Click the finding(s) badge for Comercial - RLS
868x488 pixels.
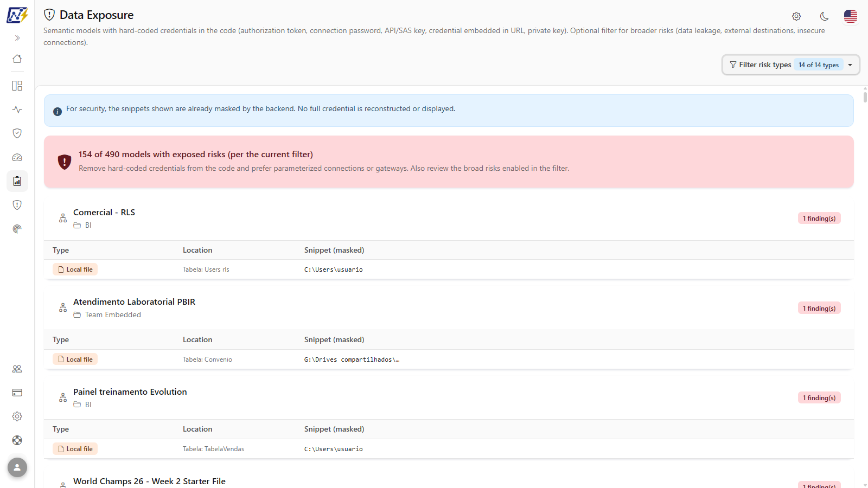point(819,218)
